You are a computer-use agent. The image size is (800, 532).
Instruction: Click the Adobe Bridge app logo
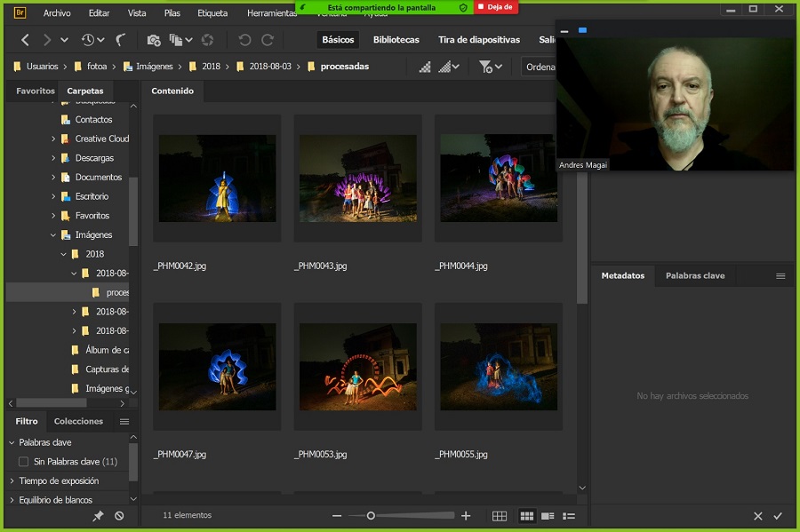20,12
